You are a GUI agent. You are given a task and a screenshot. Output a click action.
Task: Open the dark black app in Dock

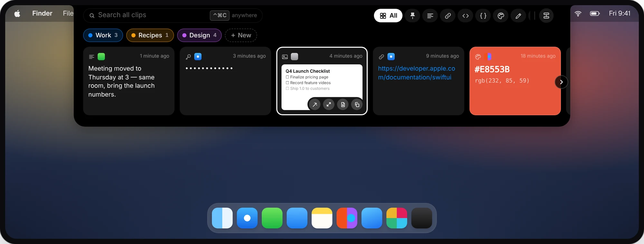(422, 218)
